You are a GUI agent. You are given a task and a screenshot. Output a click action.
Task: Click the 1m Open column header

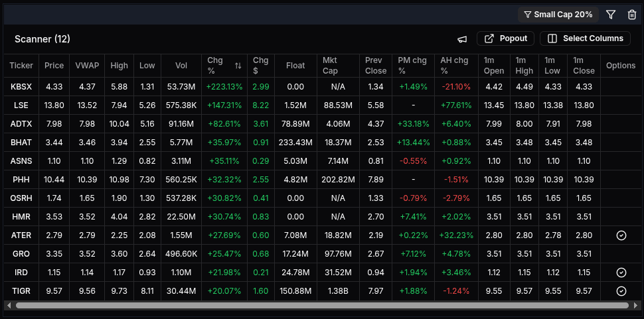(x=494, y=66)
